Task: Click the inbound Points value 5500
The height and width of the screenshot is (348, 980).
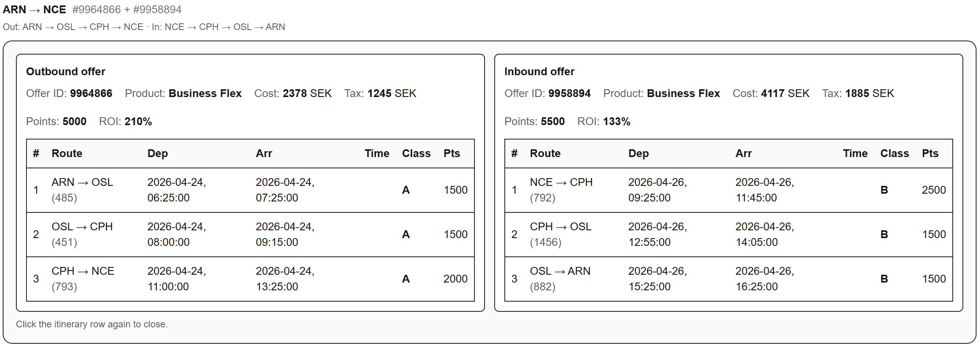Action: point(552,122)
